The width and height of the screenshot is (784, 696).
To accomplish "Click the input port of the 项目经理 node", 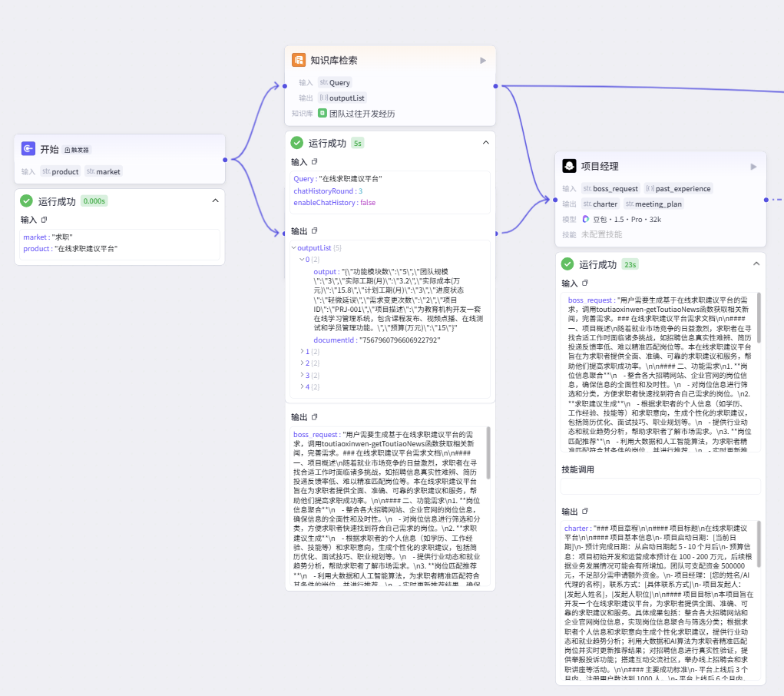I will pos(555,200).
